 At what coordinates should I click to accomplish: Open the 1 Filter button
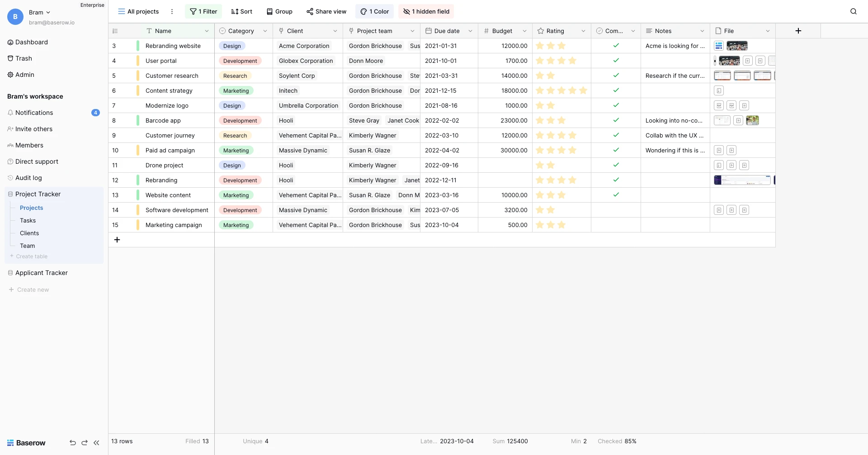[203, 11]
